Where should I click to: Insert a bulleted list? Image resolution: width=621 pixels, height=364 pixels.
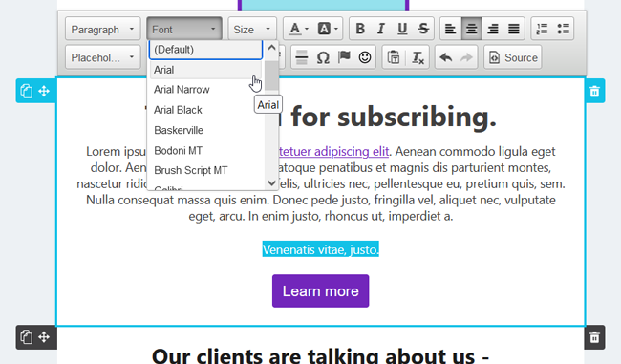[563, 29]
